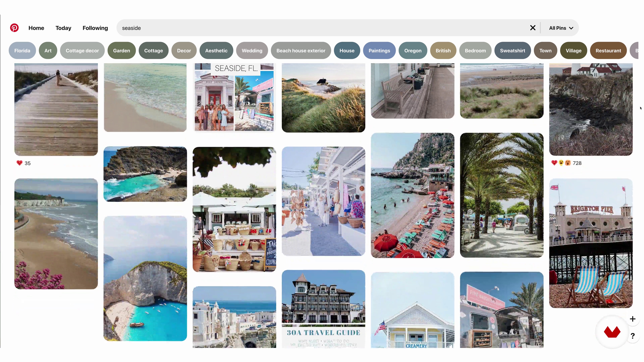The height and width of the screenshot is (362, 644).
Task: Filter results by Florida chip
Action: pyautogui.click(x=22, y=50)
